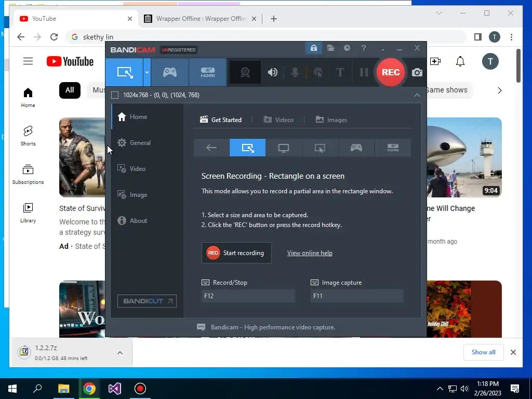This screenshot has height=399, width=532.
Task: Open video thumbnail with 9:04 duration
Action: (464, 157)
